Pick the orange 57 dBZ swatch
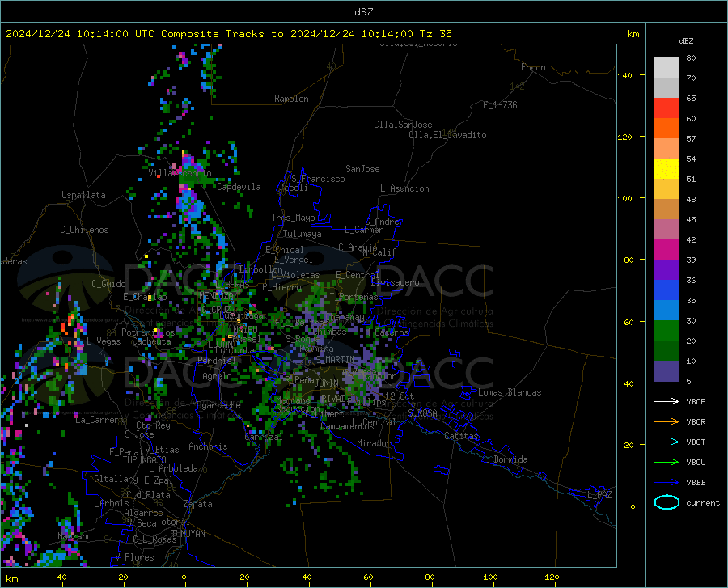Image resolution: width=728 pixels, height=588 pixels. 667,129
